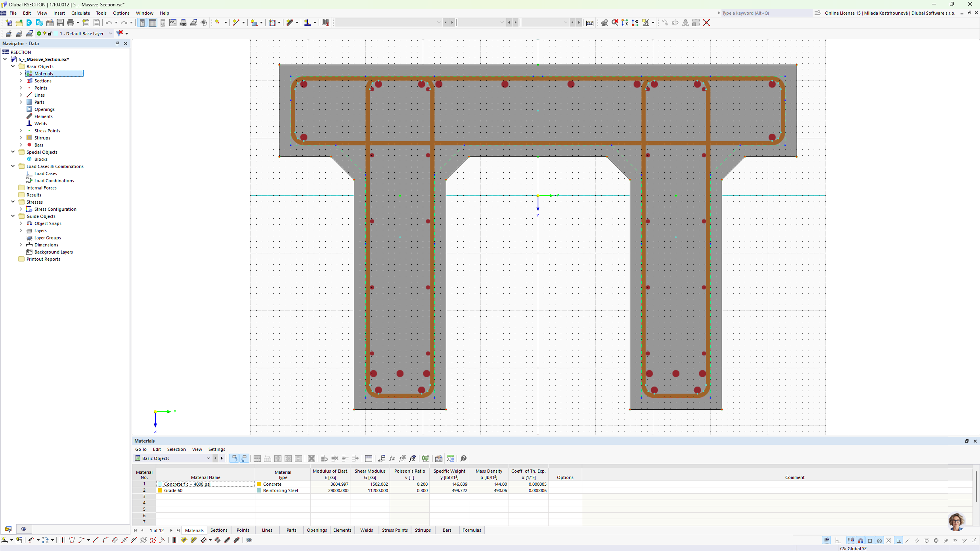Expand the Sections node in the navigator
The image size is (980, 551).
coord(21,81)
